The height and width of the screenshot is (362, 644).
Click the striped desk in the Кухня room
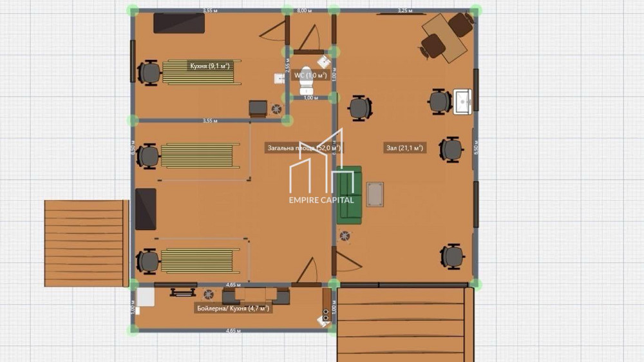[201, 72]
